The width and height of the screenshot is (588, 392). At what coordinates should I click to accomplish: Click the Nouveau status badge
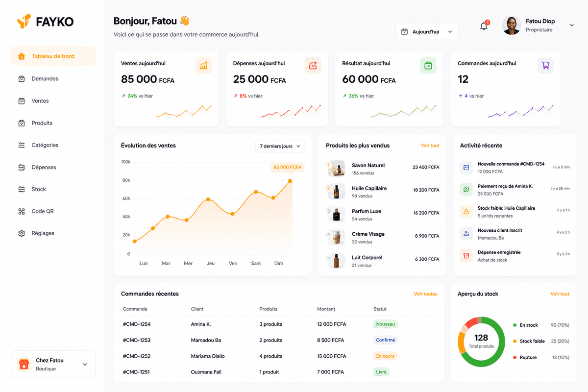[x=386, y=324]
